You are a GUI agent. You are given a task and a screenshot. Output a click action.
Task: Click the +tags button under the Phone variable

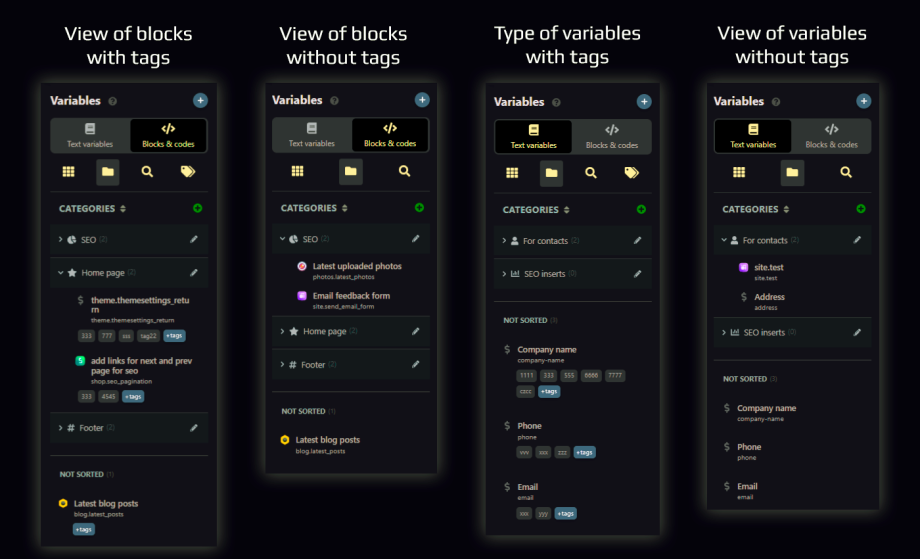pos(585,452)
